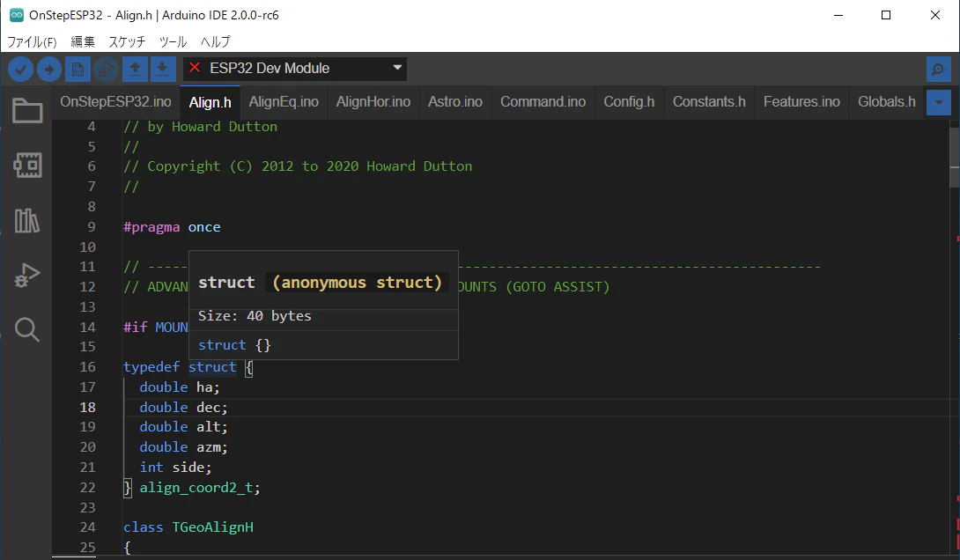Click 'int side;' on line 21
Screen dimensions: 960x560
pyautogui.click(x=176, y=468)
